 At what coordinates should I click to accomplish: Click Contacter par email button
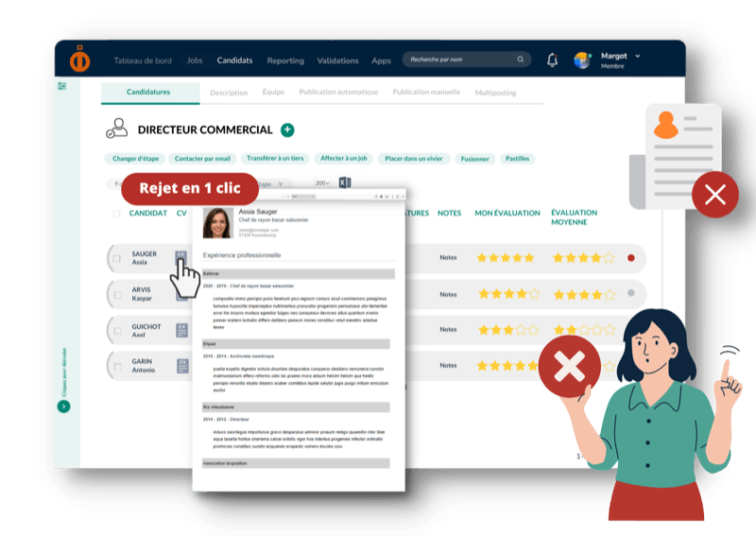point(202,158)
